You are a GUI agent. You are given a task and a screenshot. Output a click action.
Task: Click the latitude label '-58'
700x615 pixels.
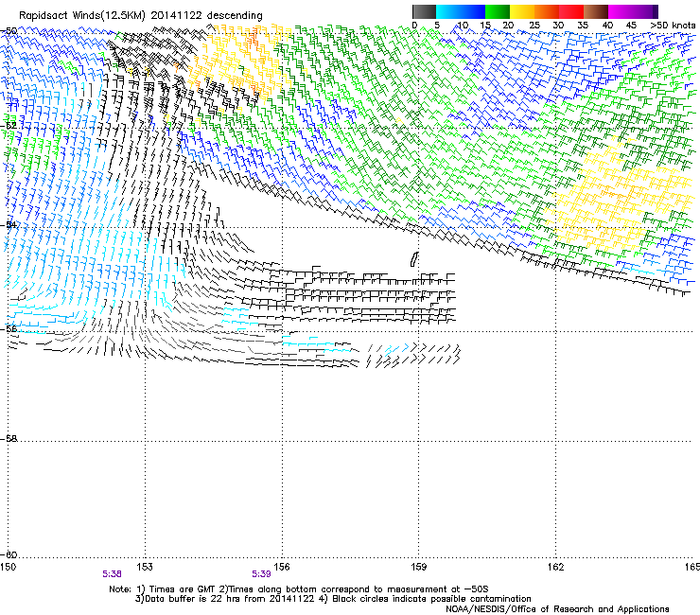[9, 439]
